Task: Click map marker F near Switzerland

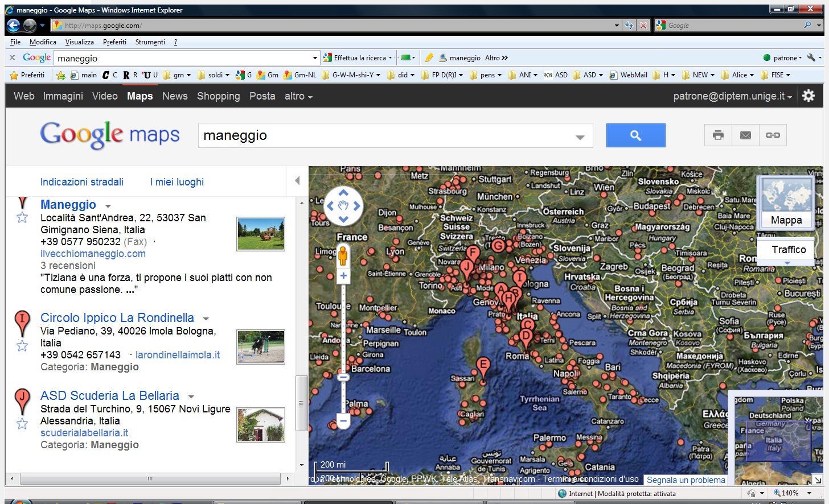Action: [473, 255]
